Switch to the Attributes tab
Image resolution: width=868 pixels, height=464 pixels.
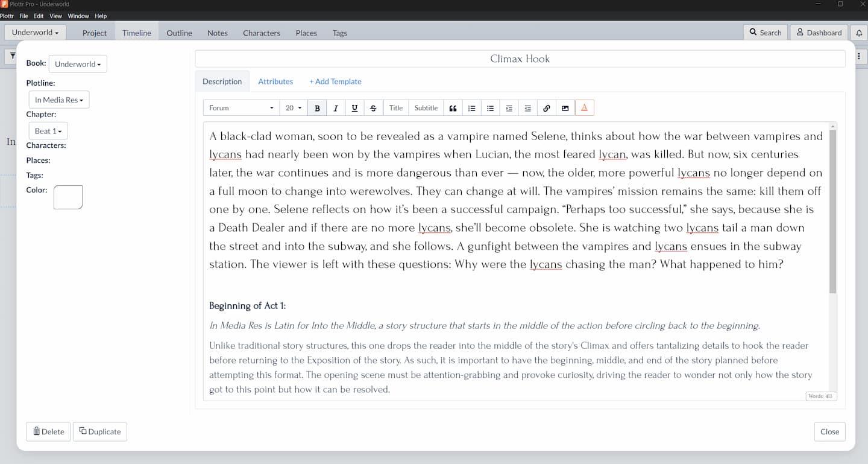point(275,81)
